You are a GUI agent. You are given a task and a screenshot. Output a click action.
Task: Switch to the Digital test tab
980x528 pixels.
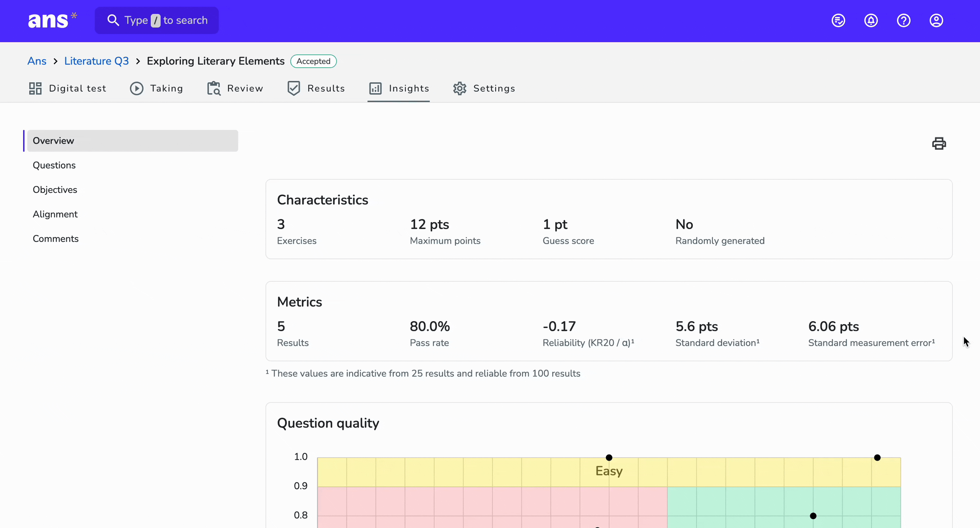[68, 88]
